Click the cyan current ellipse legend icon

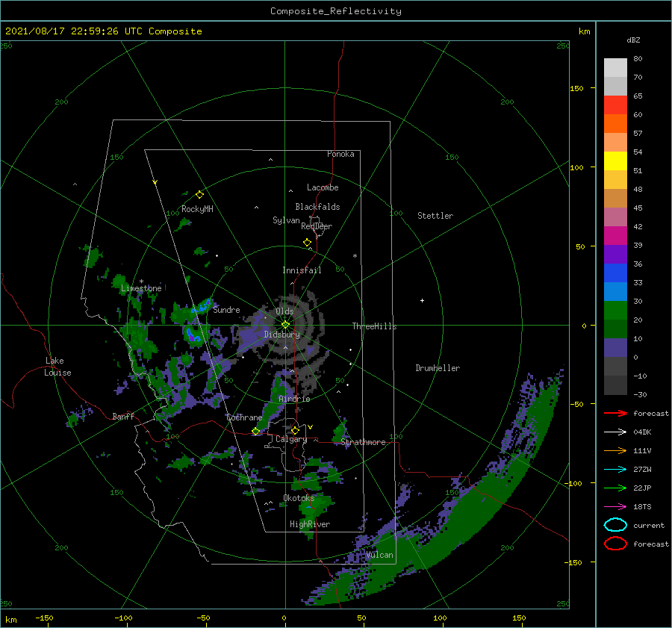point(615,525)
